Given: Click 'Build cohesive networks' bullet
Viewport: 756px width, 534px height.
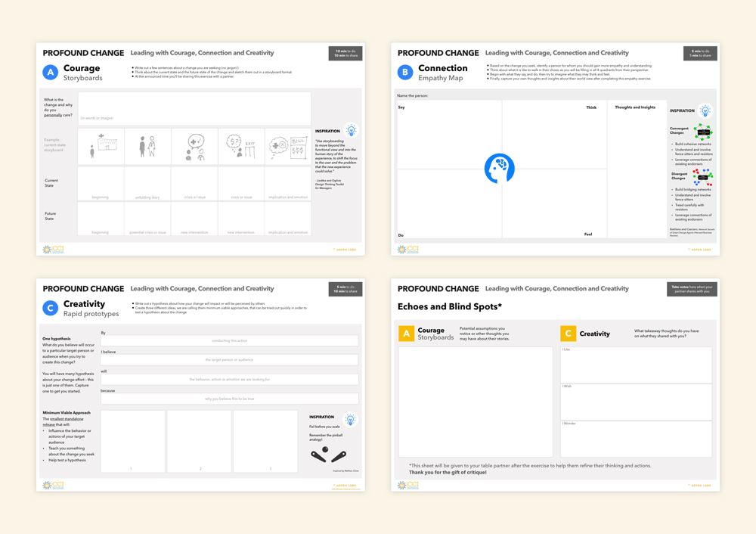Looking at the screenshot, I should 692,144.
